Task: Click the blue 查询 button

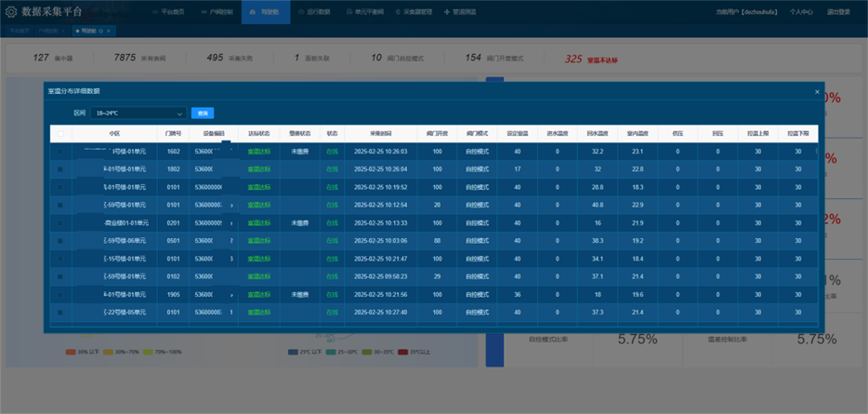Action: (x=204, y=113)
